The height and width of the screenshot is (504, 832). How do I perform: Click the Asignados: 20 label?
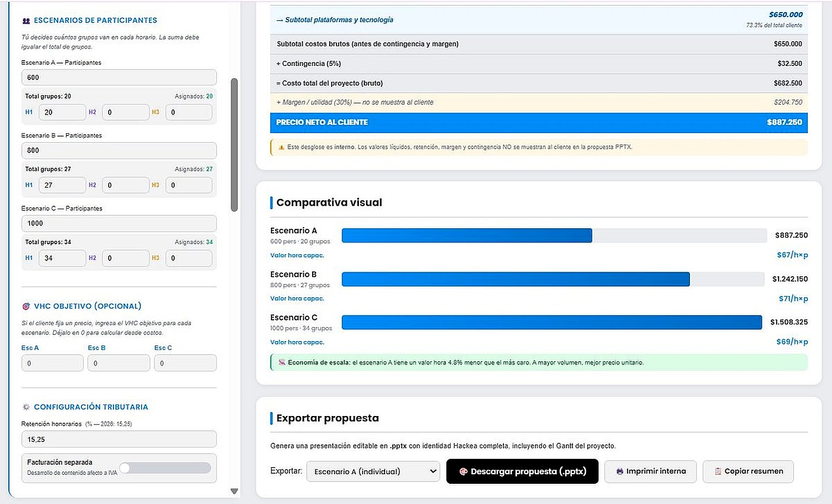click(x=194, y=96)
